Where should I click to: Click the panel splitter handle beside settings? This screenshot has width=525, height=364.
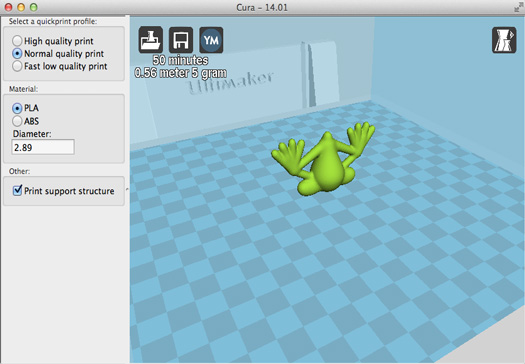127,190
